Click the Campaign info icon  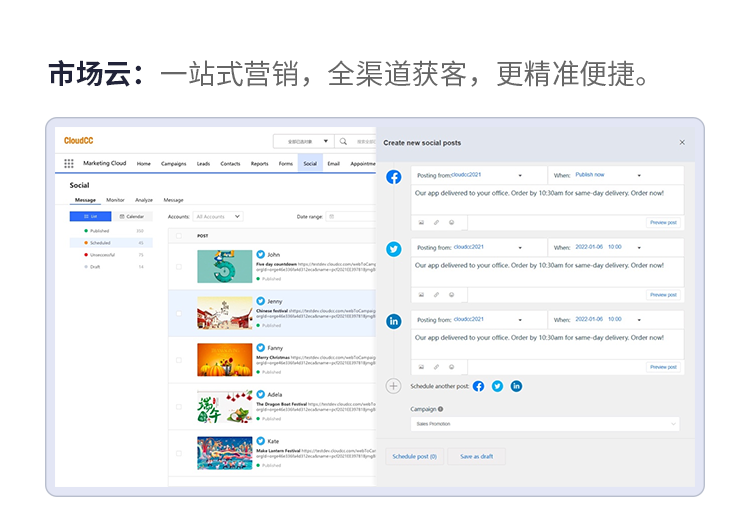440,409
